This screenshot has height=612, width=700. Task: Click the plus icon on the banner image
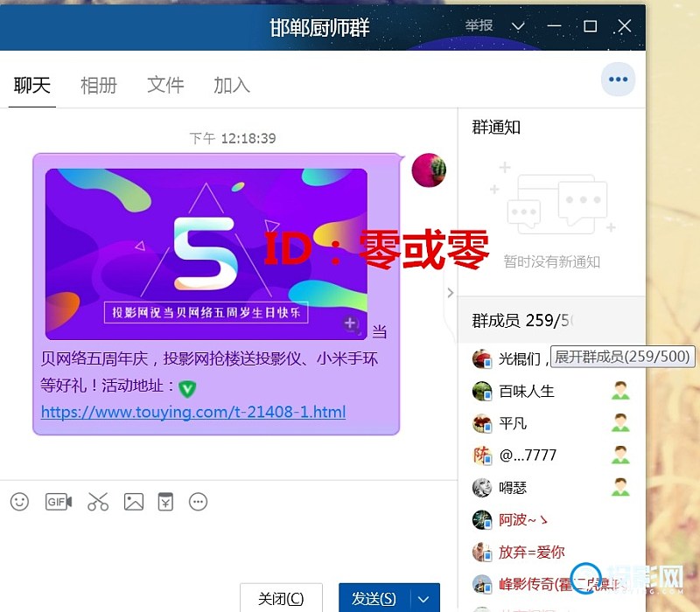[351, 323]
